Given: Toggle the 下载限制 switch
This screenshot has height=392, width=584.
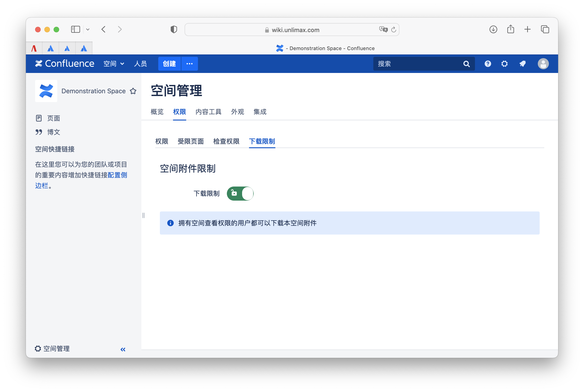Looking at the screenshot, I should [x=240, y=193].
